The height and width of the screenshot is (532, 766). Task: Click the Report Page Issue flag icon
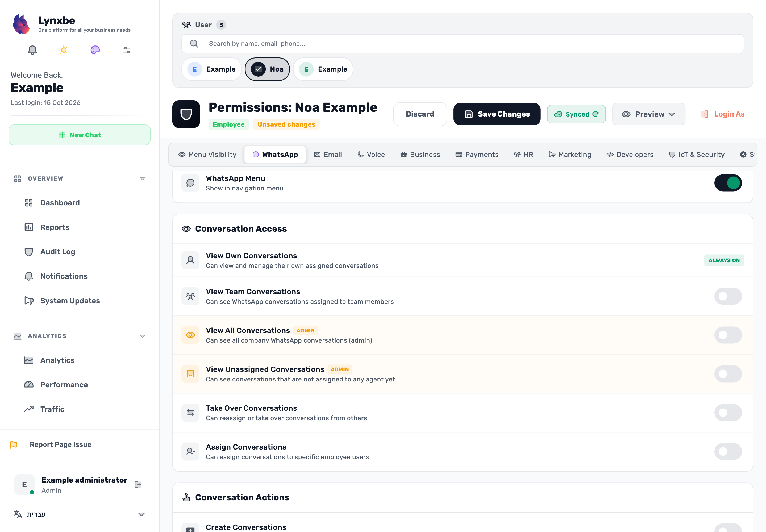14,445
